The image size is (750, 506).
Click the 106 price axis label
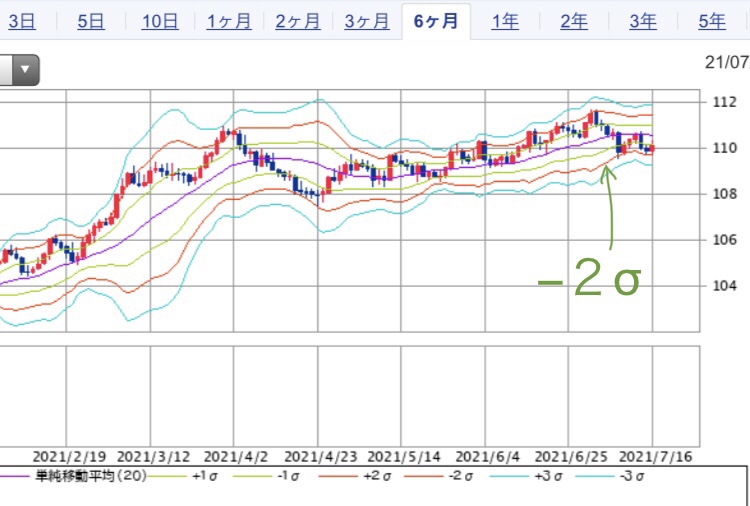pyautogui.click(x=724, y=240)
